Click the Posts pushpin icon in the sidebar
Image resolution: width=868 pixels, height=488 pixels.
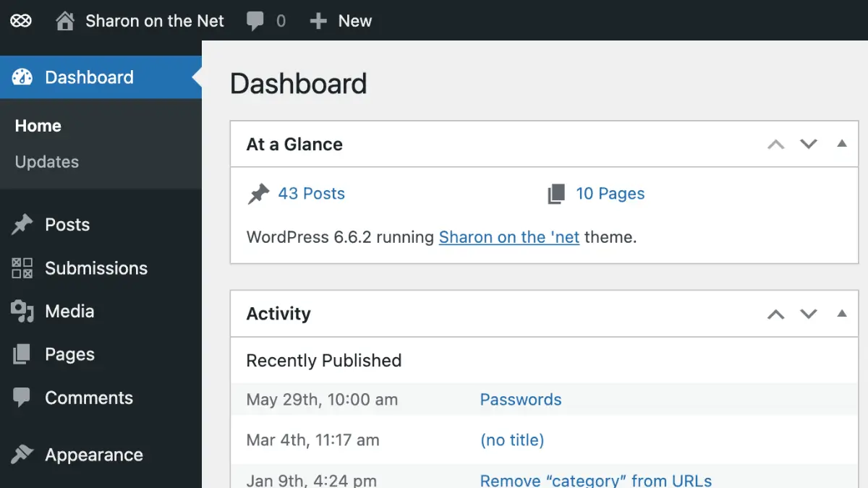pos(20,224)
